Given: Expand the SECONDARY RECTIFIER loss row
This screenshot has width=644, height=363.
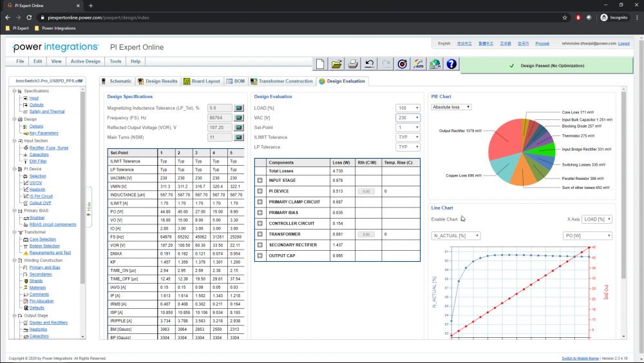Looking at the screenshot, I should point(260,245).
